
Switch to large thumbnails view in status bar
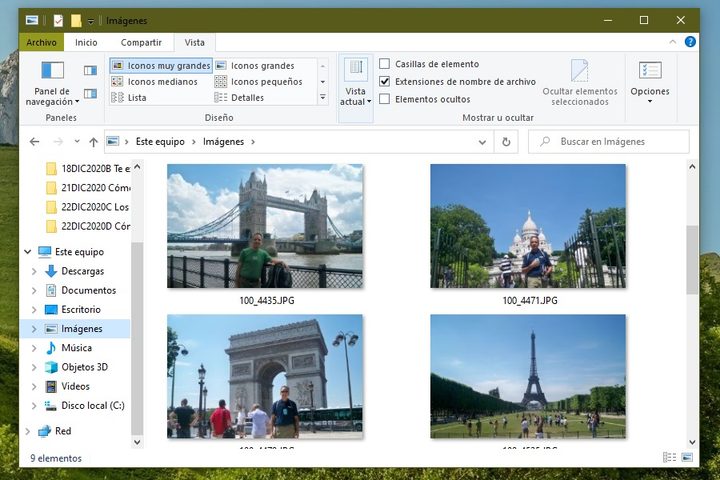click(x=687, y=457)
